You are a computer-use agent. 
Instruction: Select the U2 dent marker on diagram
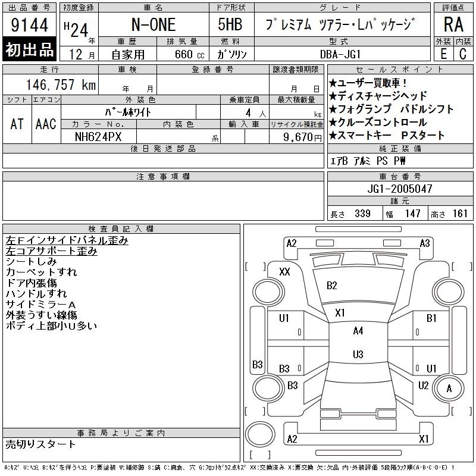[x=423, y=385]
